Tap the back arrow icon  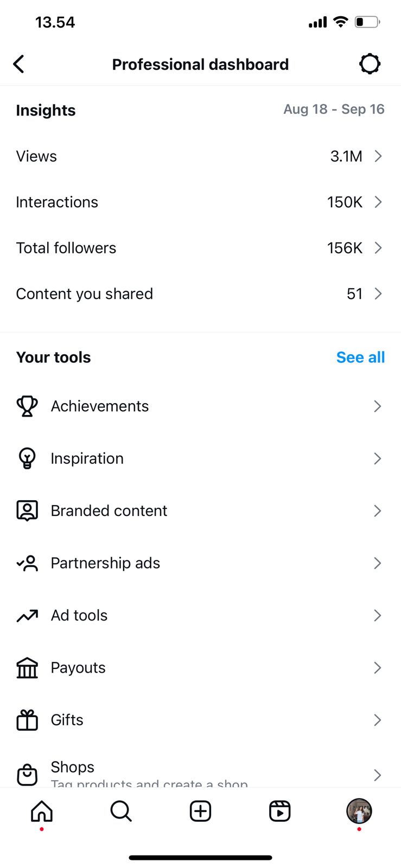click(19, 64)
